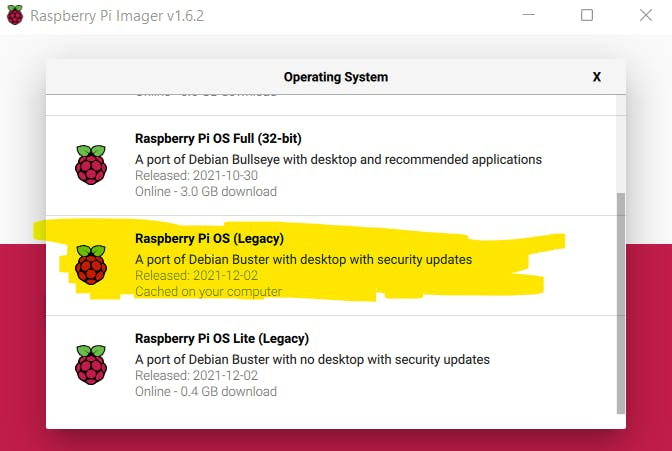The height and width of the screenshot is (451, 672).
Task: Click the Raspberry Pi OS (Legacy) raspberry icon
Action: [91, 264]
